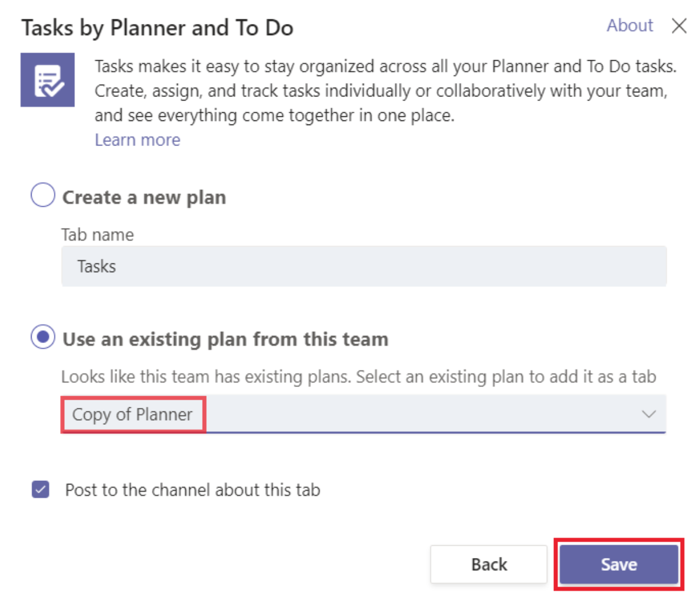Focus the Tab name input field
The height and width of the screenshot is (603, 700).
point(364,266)
